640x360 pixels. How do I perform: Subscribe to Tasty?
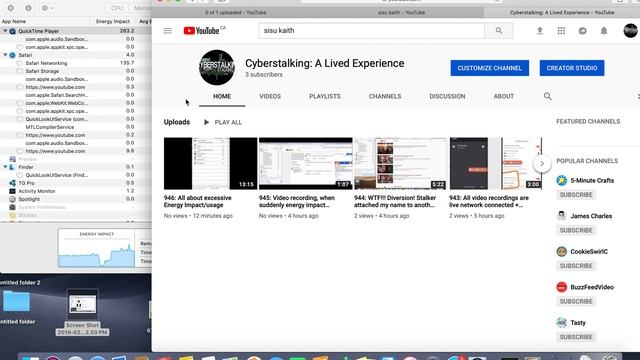click(576, 337)
